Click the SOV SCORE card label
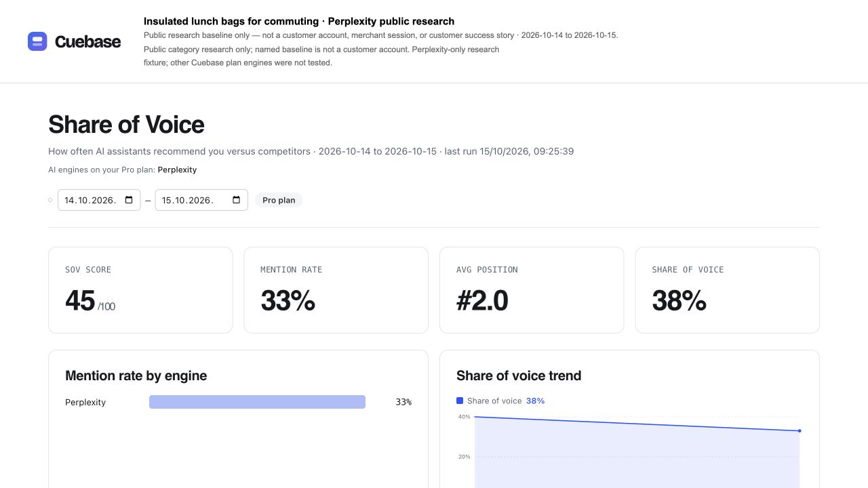Screen dimensions: 868x488 88,270
